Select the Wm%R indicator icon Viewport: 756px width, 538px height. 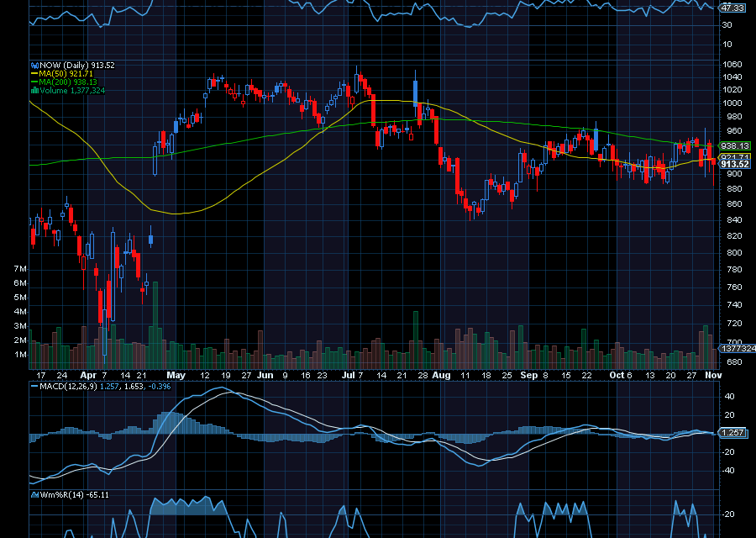click(x=35, y=493)
